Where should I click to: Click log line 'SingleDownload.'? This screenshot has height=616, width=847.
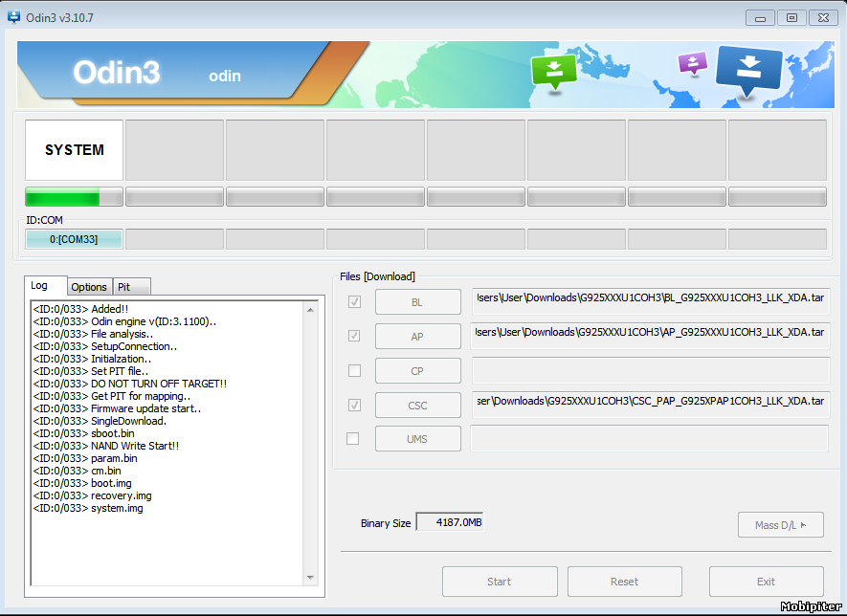click(x=100, y=421)
